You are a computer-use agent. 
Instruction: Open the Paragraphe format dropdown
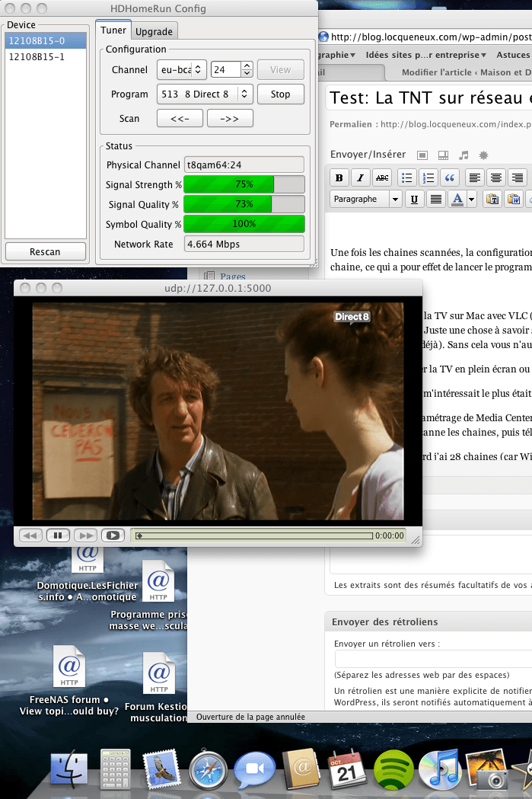click(365, 200)
